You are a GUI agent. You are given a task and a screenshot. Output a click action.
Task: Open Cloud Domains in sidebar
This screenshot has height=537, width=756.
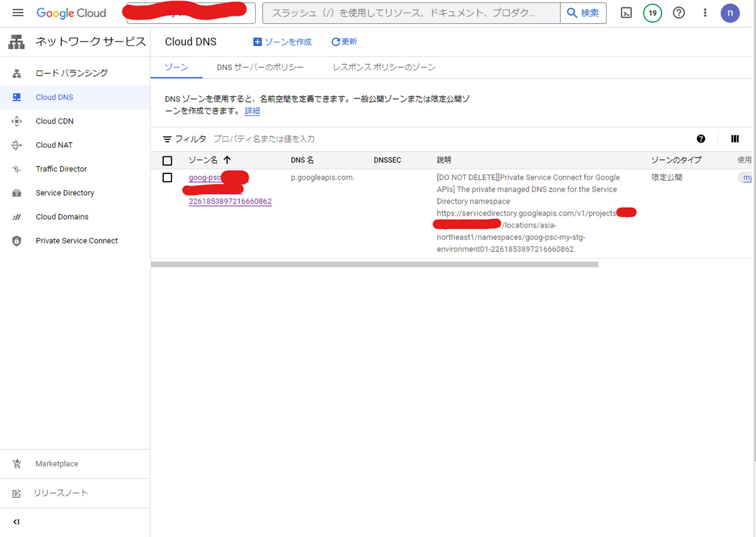click(x=62, y=217)
